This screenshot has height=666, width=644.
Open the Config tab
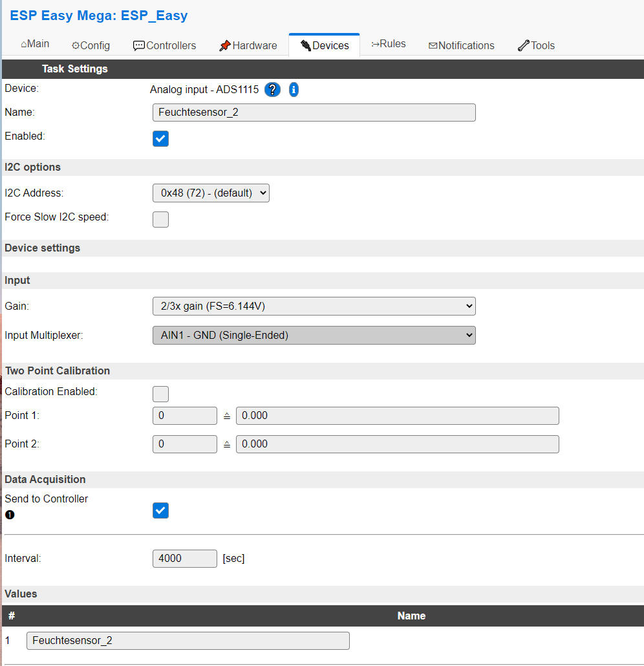(91, 45)
